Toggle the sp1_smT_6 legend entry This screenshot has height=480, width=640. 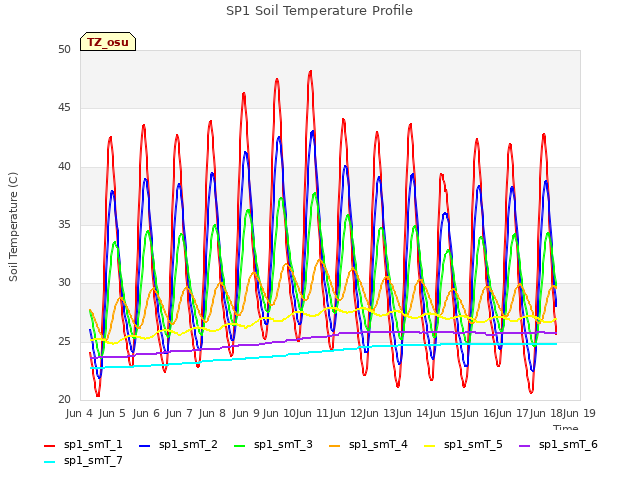point(558,444)
